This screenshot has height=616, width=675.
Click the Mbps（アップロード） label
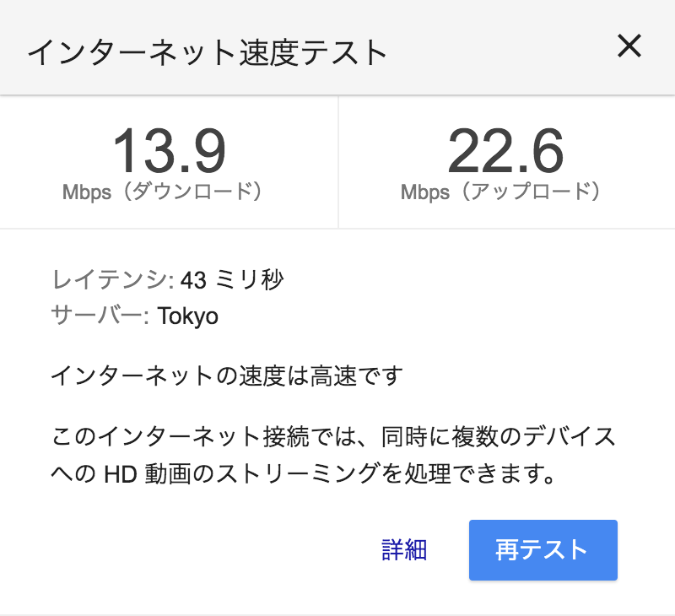click(x=501, y=192)
